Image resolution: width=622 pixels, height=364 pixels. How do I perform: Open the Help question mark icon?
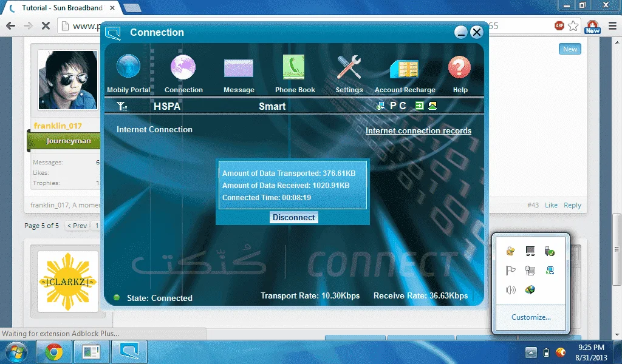459,67
